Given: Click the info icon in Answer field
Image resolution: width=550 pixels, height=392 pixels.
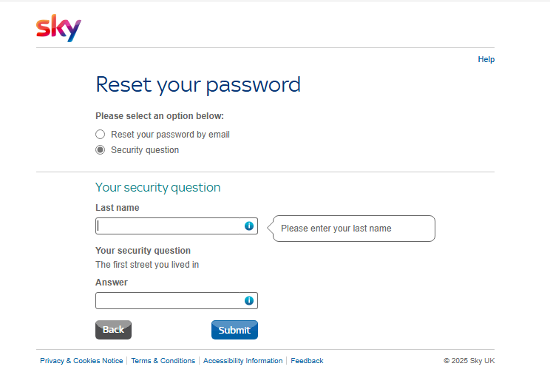Looking at the screenshot, I should (x=249, y=300).
